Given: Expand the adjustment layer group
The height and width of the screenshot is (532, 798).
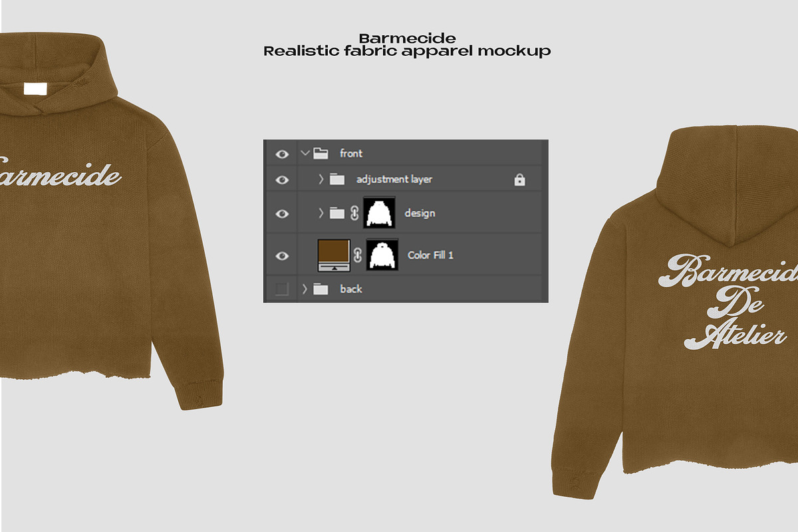Looking at the screenshot, I should (x=321, y=180).
